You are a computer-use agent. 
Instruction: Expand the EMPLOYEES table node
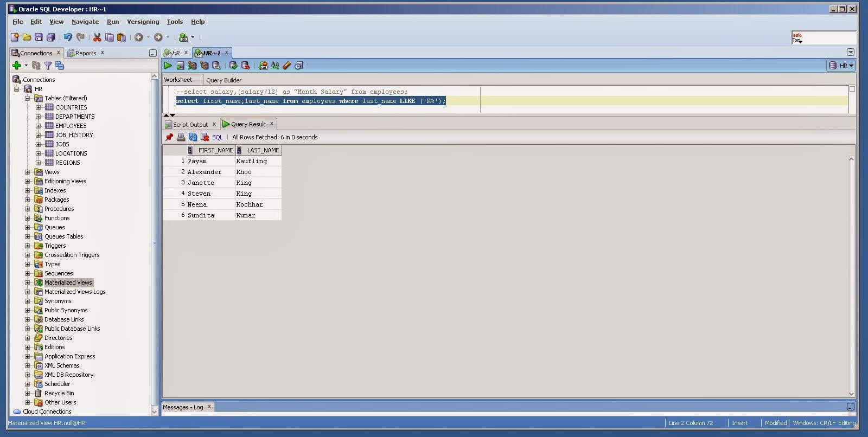coord(39,126)
